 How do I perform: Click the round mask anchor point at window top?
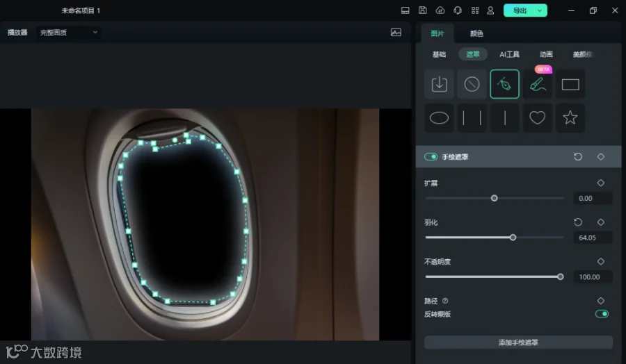(x=175, y=140)
